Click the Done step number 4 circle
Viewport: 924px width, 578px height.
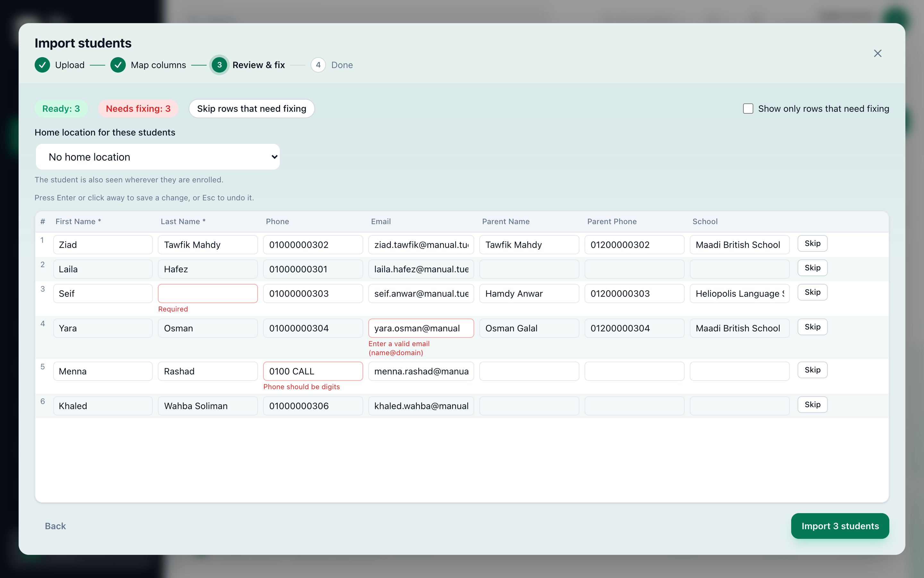tap(318, 65)
